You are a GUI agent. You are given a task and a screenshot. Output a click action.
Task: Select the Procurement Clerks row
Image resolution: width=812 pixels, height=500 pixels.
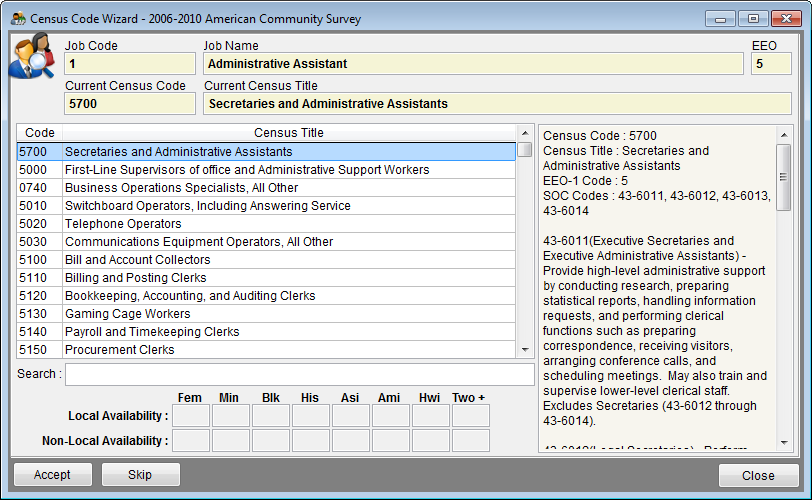point(266,349)
